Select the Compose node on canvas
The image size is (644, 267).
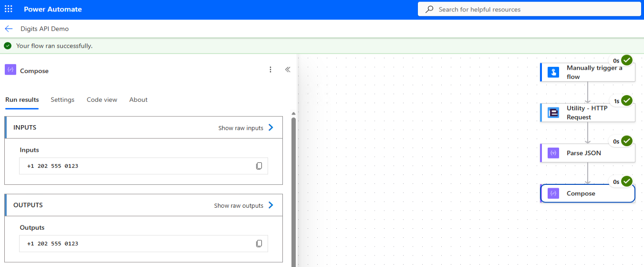click(x=588, y=193)
